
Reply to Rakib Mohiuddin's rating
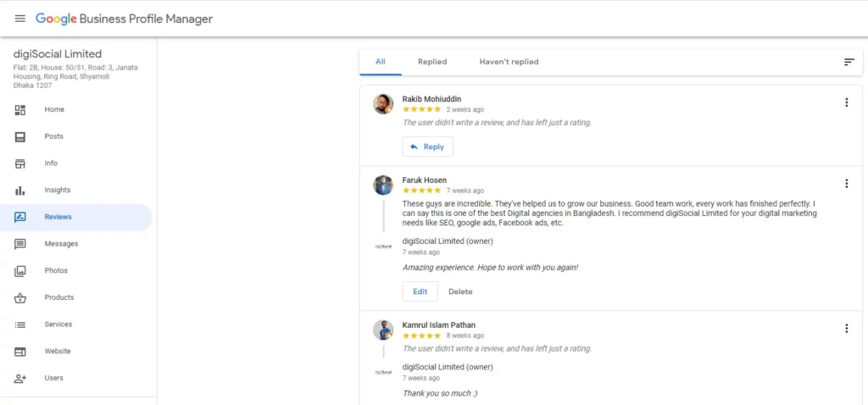point(427,147)
